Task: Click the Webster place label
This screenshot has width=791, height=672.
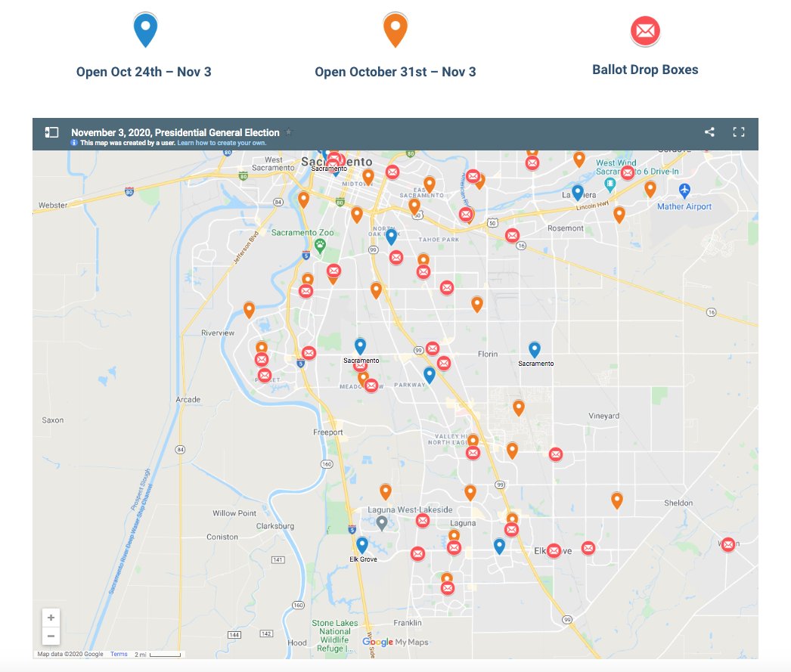Action: point(53,205)
